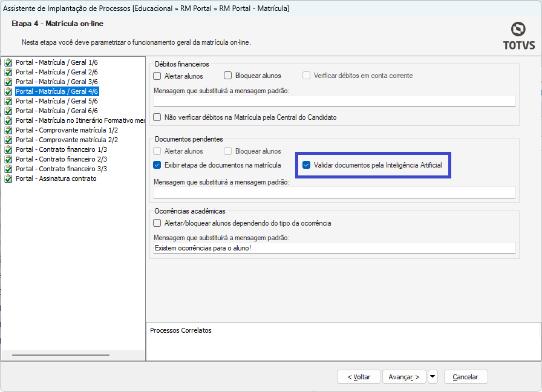Click the checkmark icon beside Geral 2/6

(8, 72)
